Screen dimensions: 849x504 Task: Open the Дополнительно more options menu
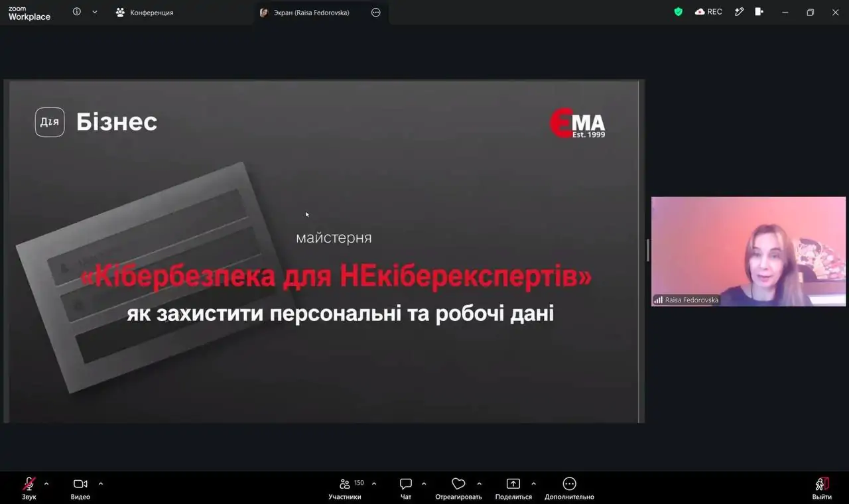click(569, 488)
